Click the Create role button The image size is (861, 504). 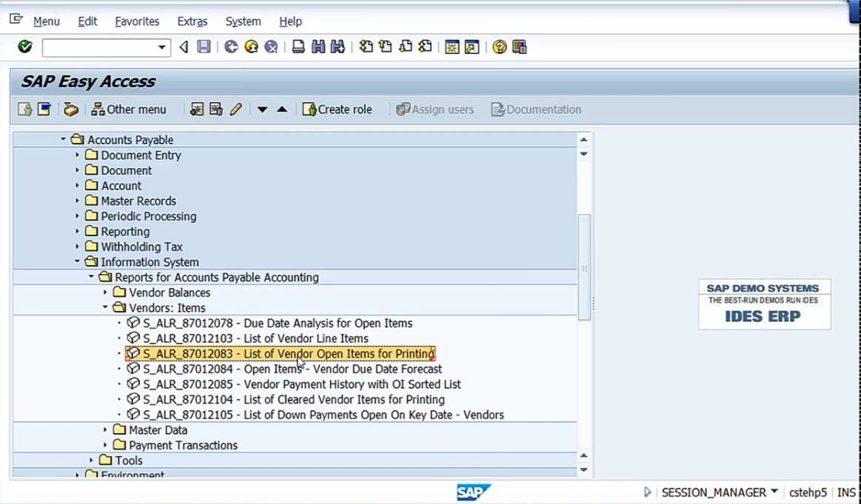tap(337, 110)
